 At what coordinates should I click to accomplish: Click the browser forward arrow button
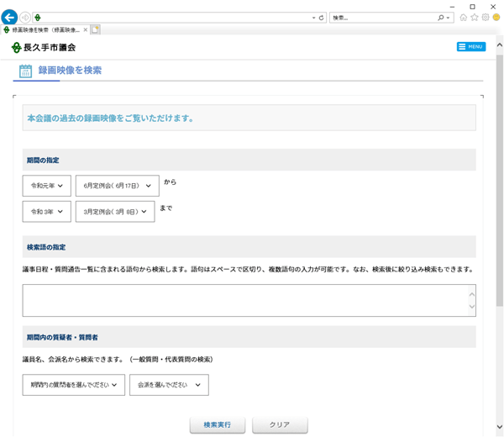tap(25, 18)
